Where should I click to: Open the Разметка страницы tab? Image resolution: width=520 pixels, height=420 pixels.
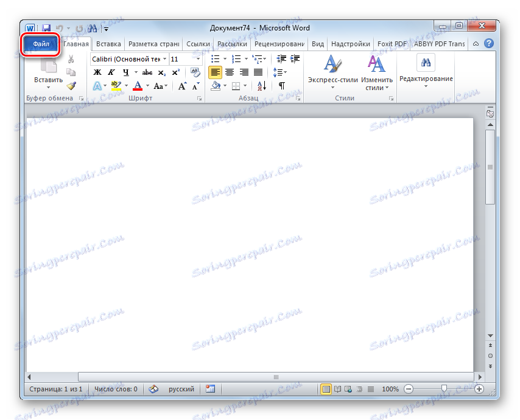click(153, 44)
